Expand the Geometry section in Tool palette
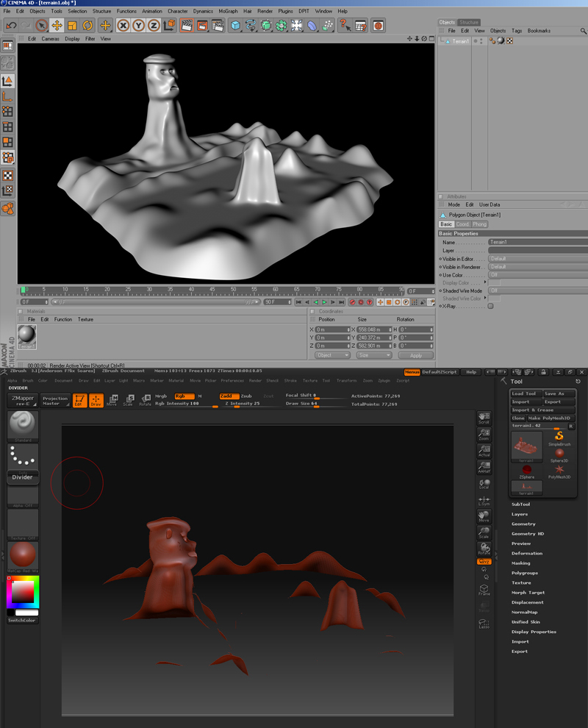This screenshot has height=728, width=588. (523, 524)
